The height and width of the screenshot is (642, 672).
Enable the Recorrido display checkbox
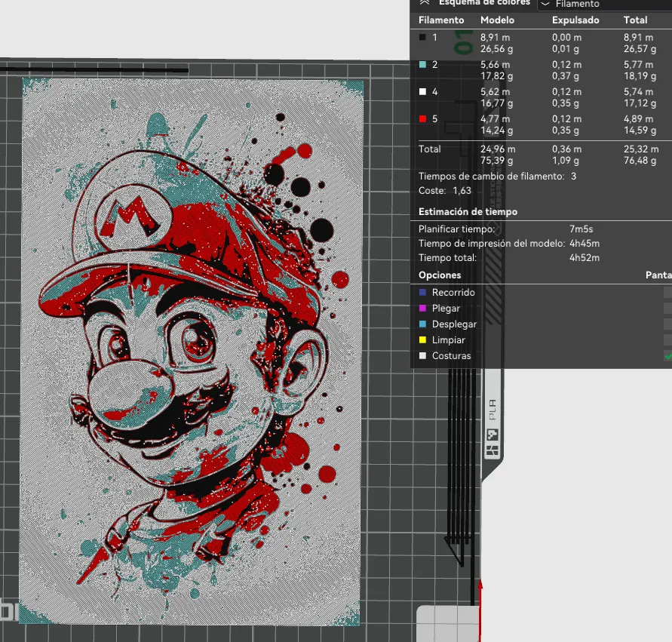point(667,292)
